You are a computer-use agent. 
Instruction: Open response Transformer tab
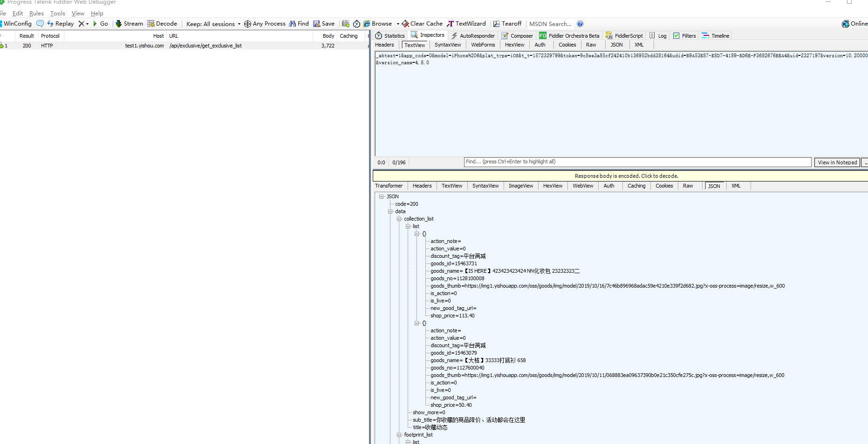[x=389, y=186]
